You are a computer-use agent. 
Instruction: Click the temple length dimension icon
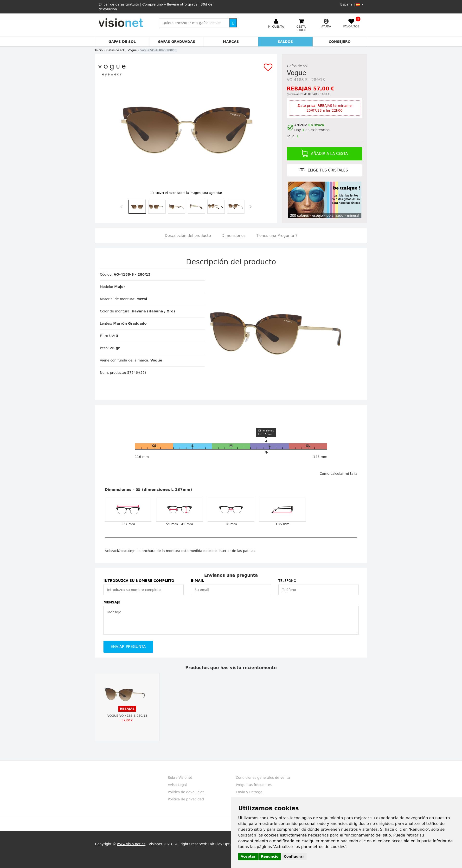point(282,509)
